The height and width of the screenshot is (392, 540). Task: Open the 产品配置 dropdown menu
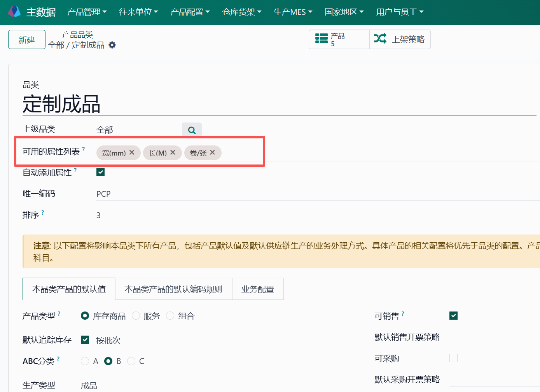point(190,12)
